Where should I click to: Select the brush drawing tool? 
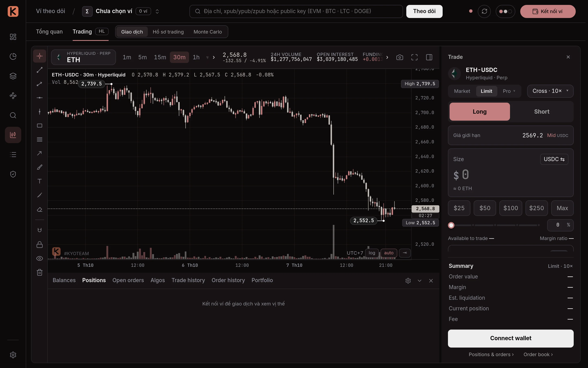coord(40,167)
